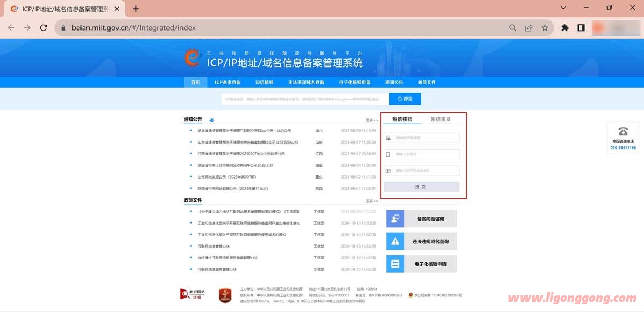The image size is (644, 312).
Task: Click the ID number last six digits field
Action: pos(422,170)
